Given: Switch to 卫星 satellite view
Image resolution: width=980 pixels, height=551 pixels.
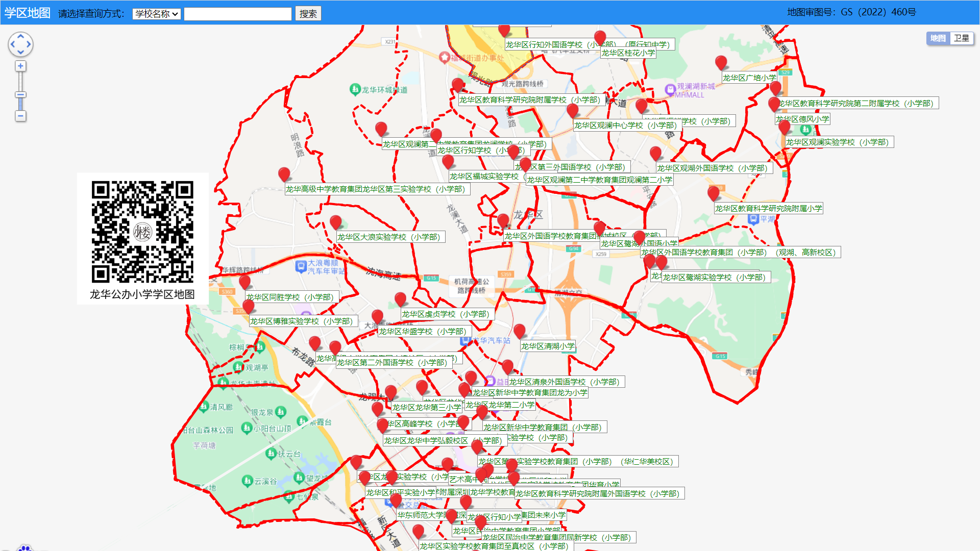Looking at the screenshot, I should pyautogui.click(x=962, y=38).
